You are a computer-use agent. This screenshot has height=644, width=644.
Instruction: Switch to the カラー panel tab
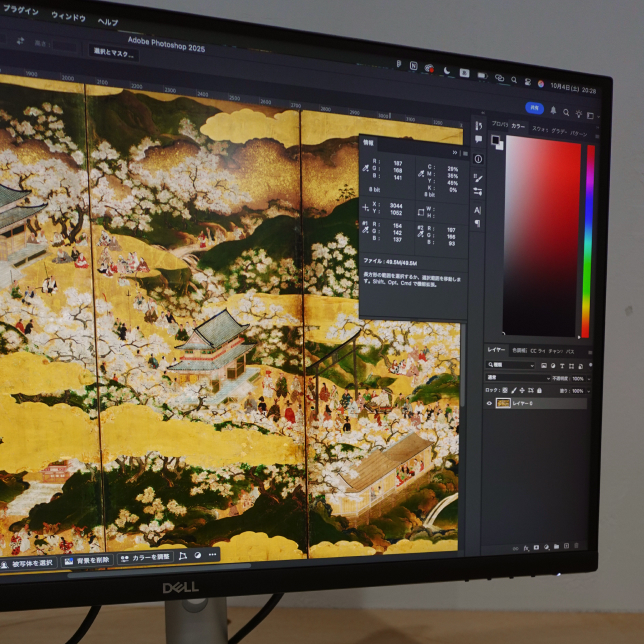[x=517, y=127]
